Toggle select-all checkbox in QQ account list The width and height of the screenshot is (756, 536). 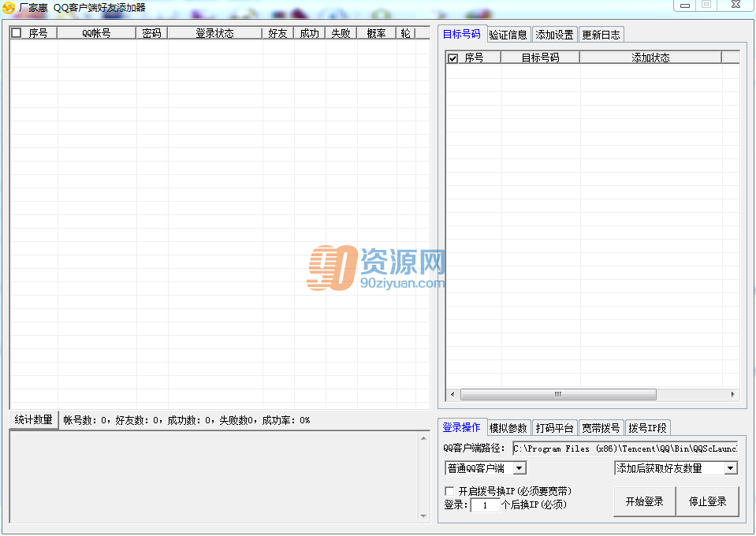tap(17, 33)
